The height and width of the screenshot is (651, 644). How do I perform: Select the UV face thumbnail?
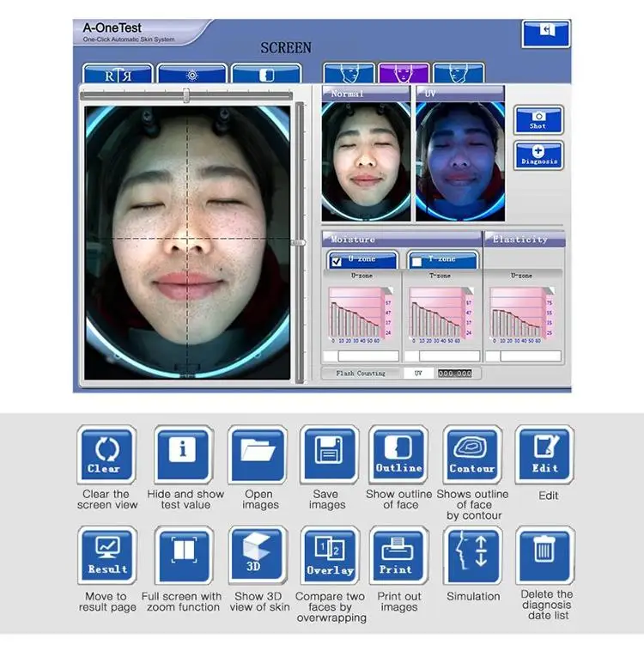(x=460, y=161)
